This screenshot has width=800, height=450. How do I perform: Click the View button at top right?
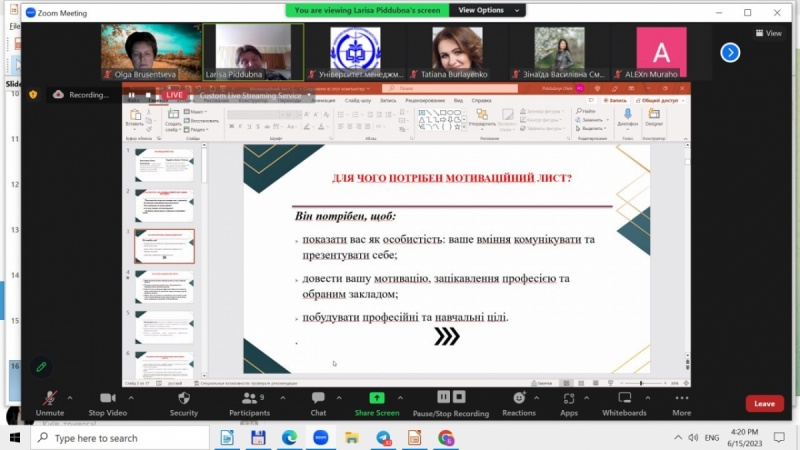(768, 33)
